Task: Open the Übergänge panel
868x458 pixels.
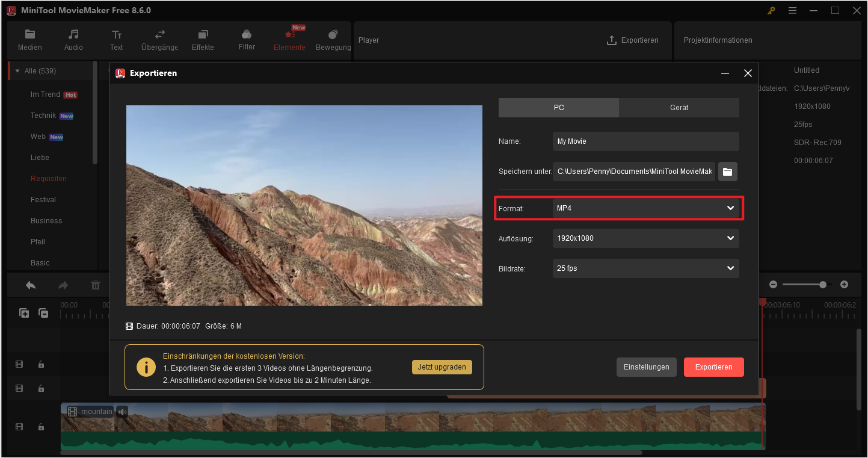Action: [159, 39]
